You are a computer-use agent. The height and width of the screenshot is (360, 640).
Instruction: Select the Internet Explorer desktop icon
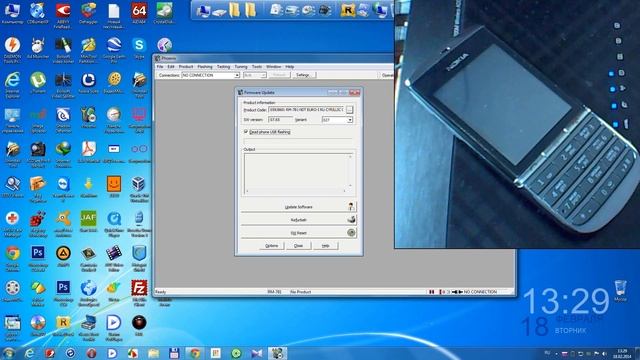12,84
